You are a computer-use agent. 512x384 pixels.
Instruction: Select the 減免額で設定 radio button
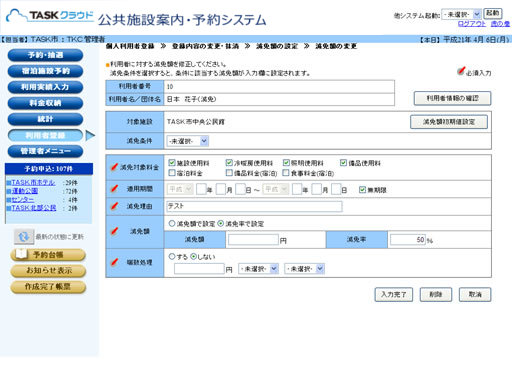coord(172,223)
